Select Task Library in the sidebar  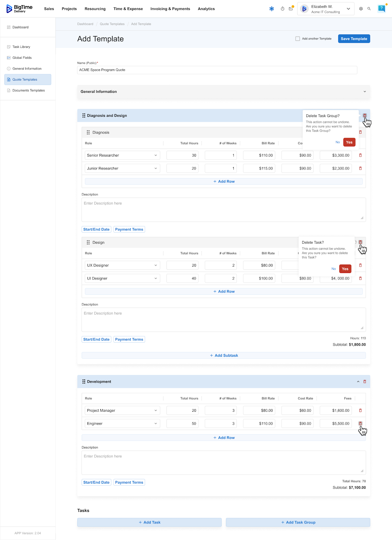(x=21, y=47)
